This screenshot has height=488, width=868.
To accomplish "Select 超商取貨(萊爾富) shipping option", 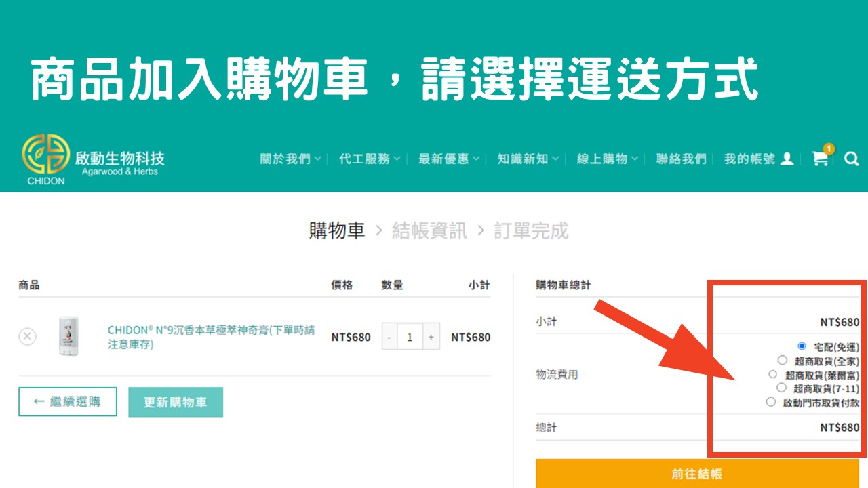I will click(773, 374).
